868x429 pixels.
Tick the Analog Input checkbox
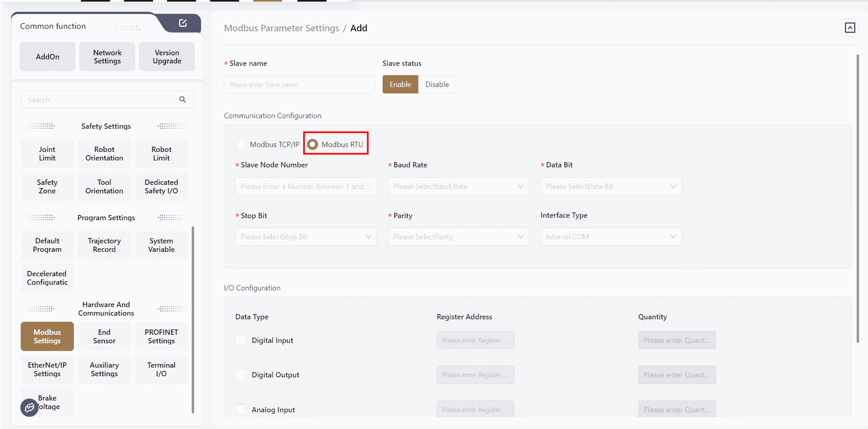click(x=241, y=409)
